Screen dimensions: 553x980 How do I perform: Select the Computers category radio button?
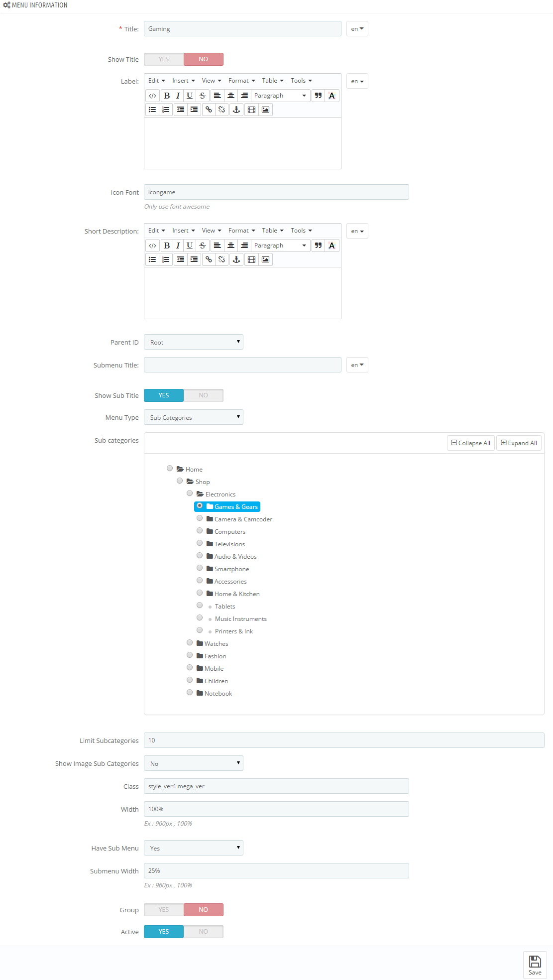(200, 531)
